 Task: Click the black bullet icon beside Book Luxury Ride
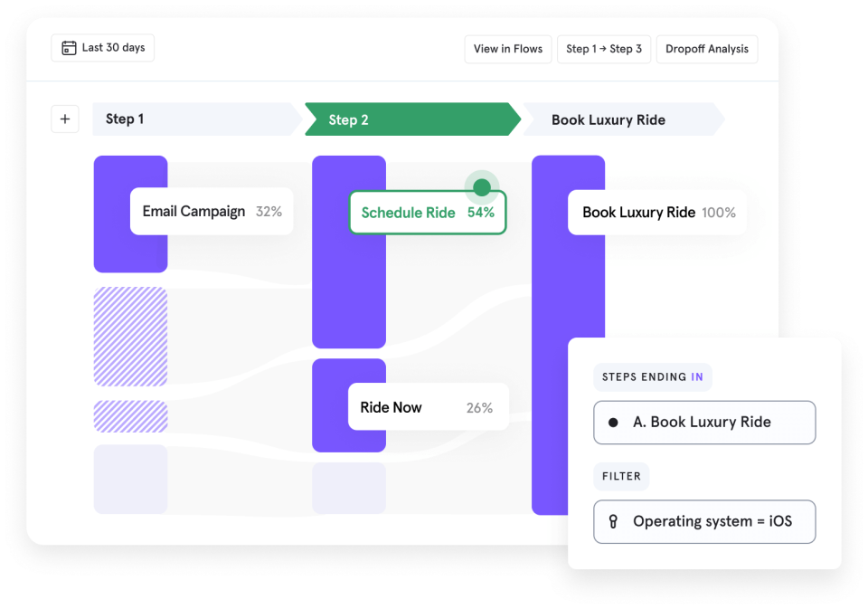614,422
